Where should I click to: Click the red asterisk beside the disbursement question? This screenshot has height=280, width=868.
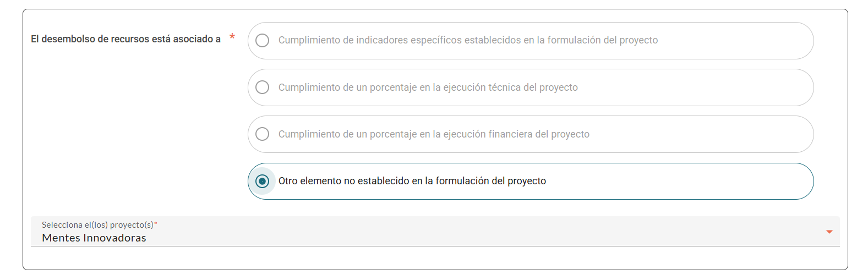coord(232,37)
